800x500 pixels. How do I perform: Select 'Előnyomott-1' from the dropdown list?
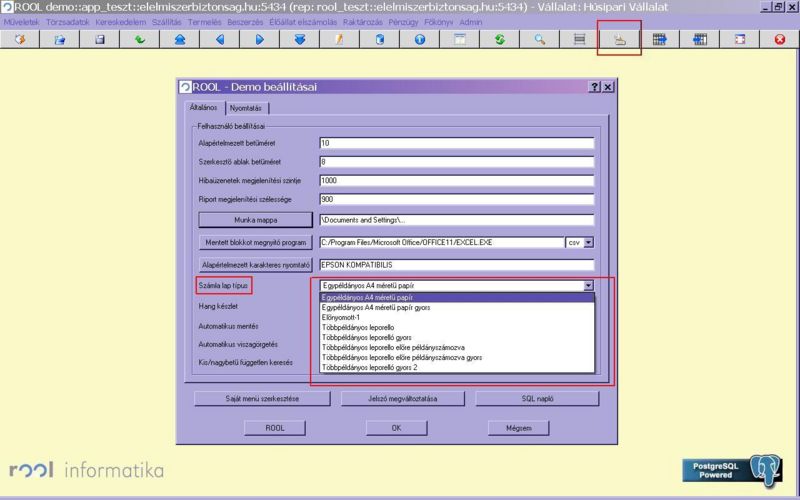[x=344, y=318]
